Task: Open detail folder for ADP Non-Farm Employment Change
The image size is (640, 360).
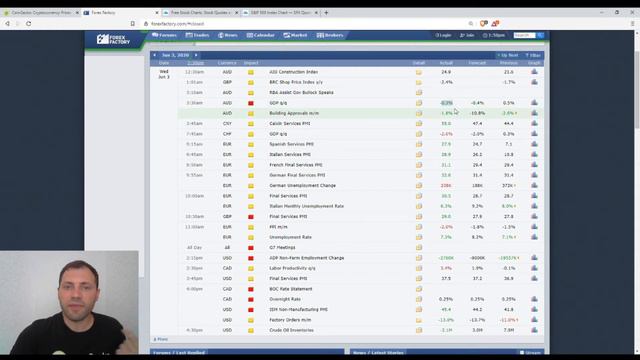Action: click(x=419, y=258)
